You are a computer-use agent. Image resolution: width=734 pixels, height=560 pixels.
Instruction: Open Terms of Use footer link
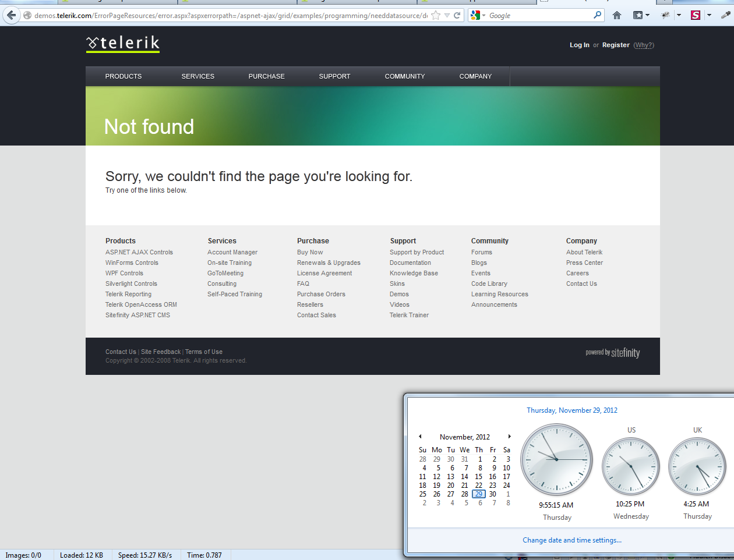coord(204,352)
